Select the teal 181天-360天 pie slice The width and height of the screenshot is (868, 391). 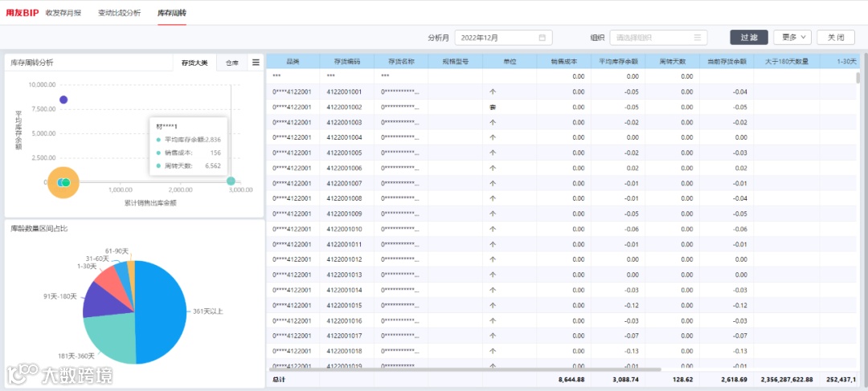tap(111, 337)
